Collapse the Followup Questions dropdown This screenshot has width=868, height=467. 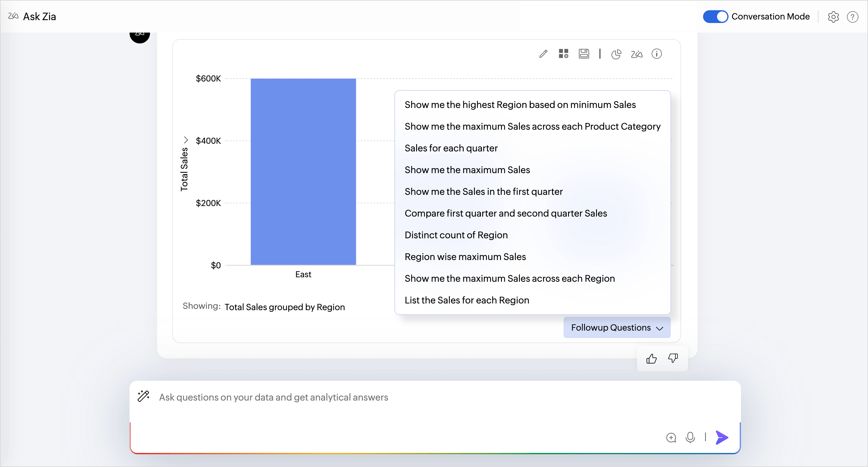tap(617, 327)
